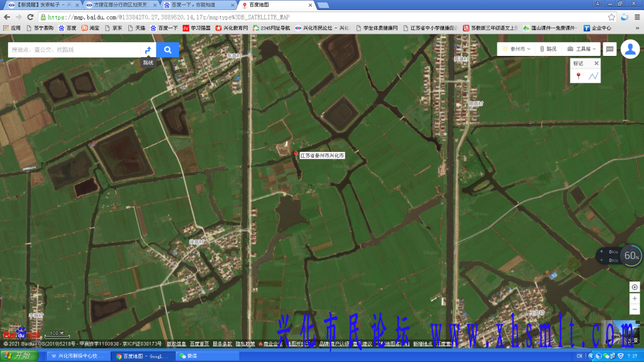
Task: Expand the bookmarks overflow chevron
Action: [x=637, y=28]
